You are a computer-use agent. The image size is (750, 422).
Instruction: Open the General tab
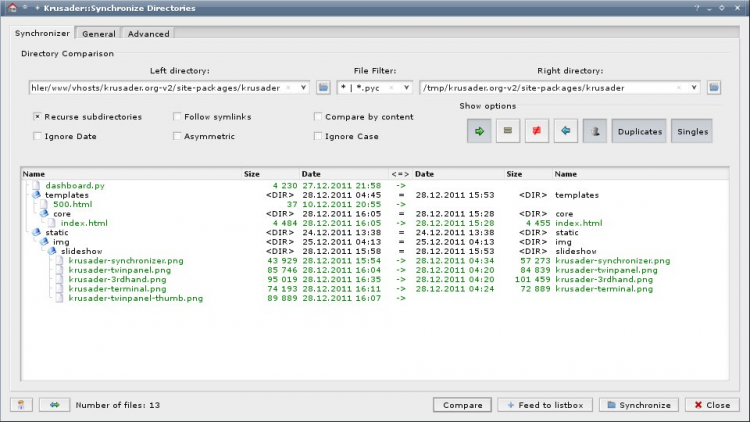99,33
